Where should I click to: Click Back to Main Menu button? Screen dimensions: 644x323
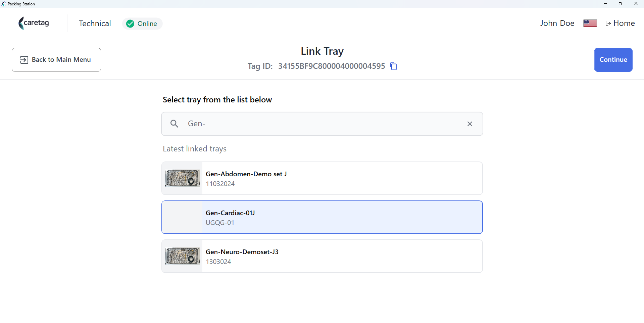(56, 60)
